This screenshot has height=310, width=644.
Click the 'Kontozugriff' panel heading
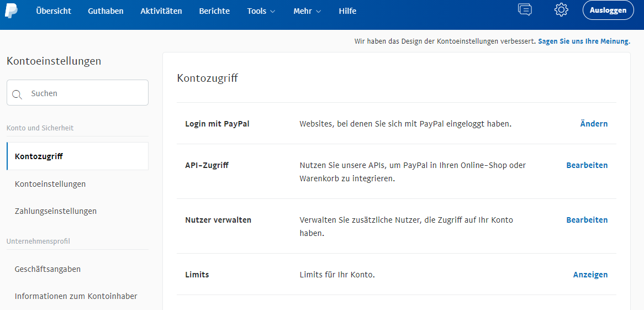coord(208,78)
